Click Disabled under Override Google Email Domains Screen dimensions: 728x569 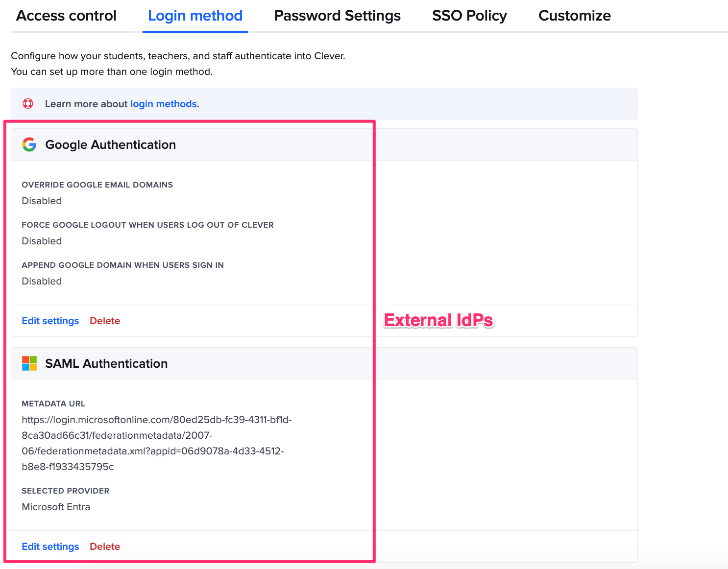tap(42, 201)
